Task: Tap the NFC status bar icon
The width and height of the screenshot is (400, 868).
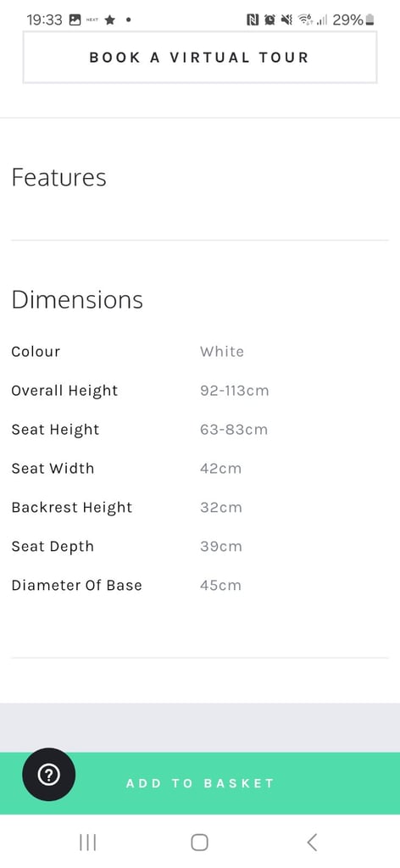Action: (253, 20)
